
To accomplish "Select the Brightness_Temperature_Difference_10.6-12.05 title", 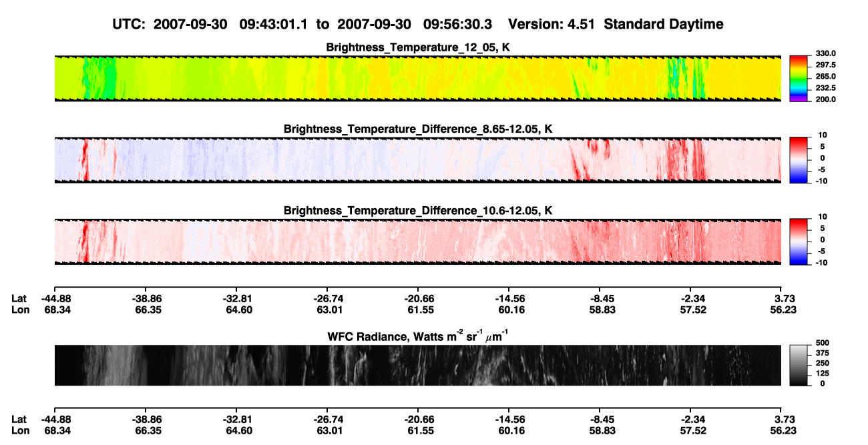I will coord(418,210).
